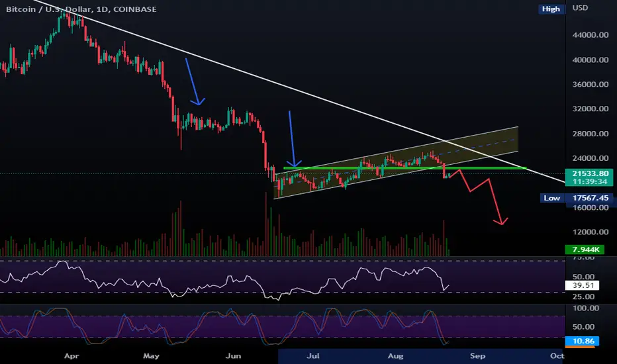Click the volume value 7.944K
The height and width of the screenshot is (364, 617).
click(585, 250)
